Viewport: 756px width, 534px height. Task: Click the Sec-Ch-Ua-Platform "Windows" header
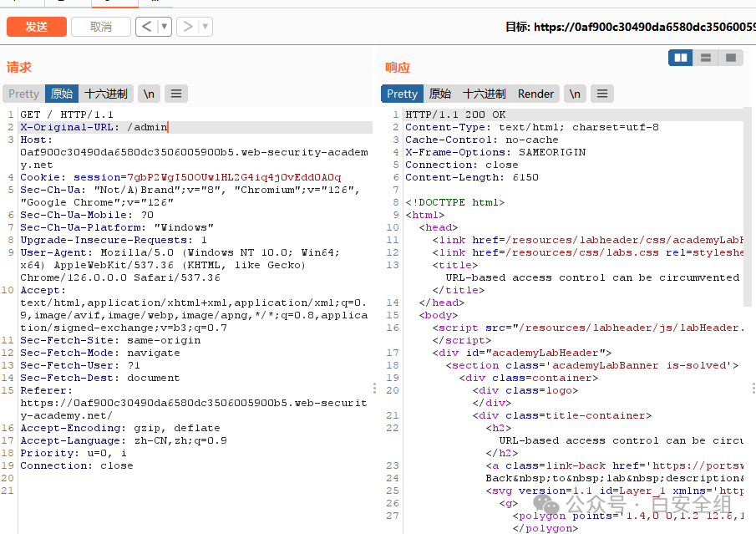[x=117, y=227]
